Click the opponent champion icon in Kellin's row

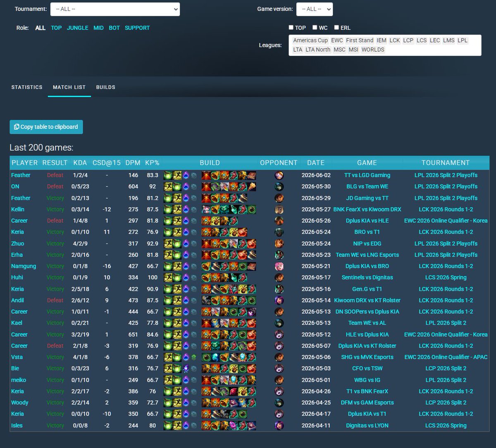pyautogui.click(x=279, y=209)
